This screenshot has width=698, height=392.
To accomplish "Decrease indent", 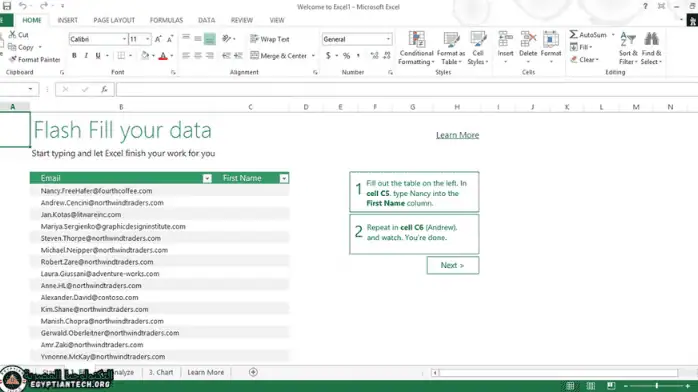I will 226,56.
